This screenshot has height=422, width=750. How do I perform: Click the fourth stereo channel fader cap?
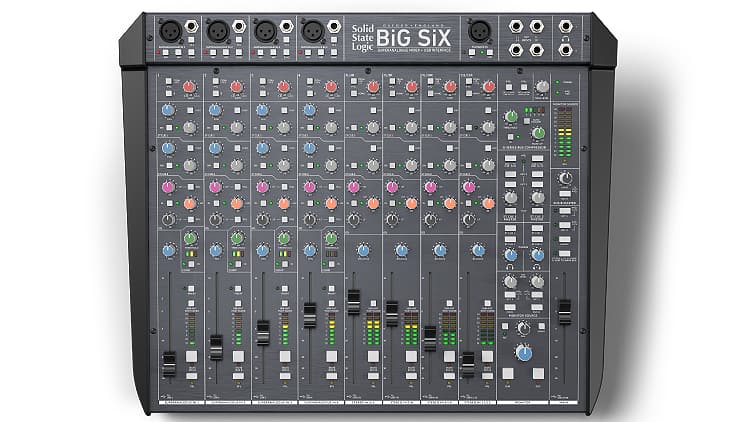468,365
